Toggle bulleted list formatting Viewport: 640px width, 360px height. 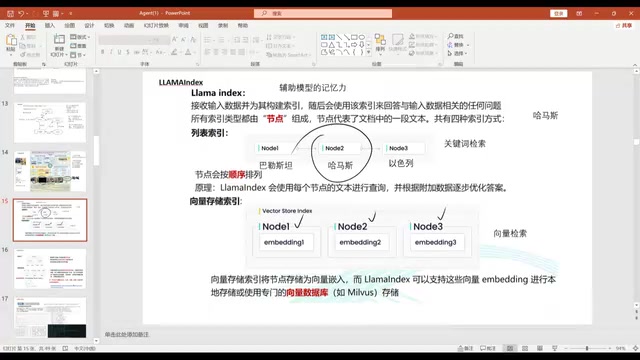tap(208, 40)
